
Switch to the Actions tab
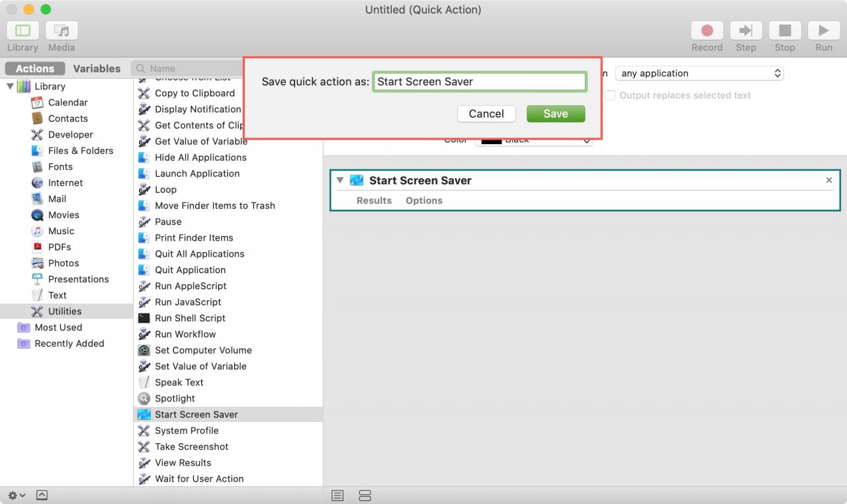34,68
